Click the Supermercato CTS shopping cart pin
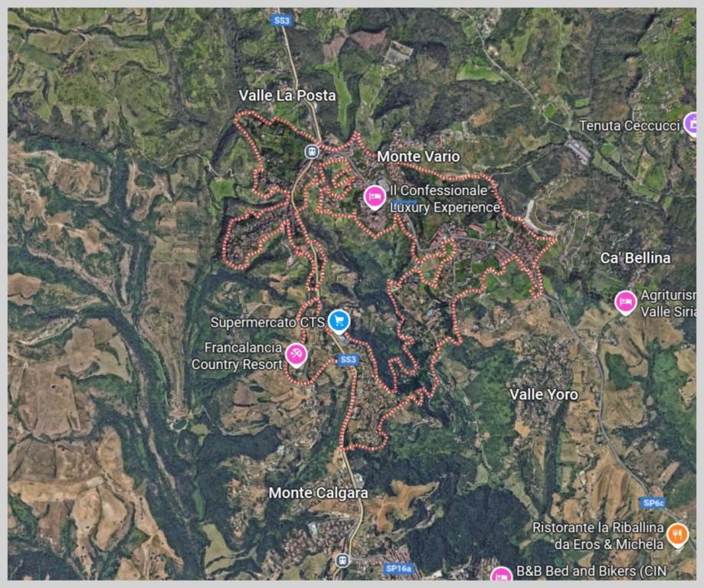704x588 pixels. pyautogui.click(x=339, y=322)
